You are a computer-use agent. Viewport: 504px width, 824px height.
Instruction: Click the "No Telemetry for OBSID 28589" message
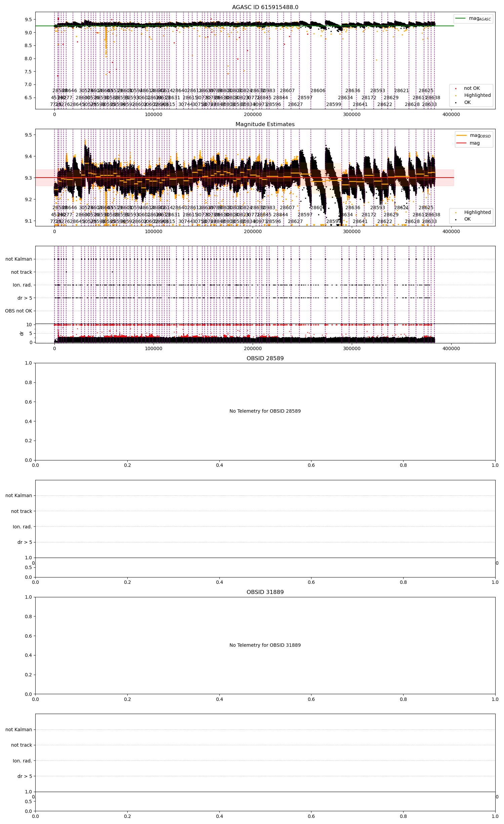(265, 411)
